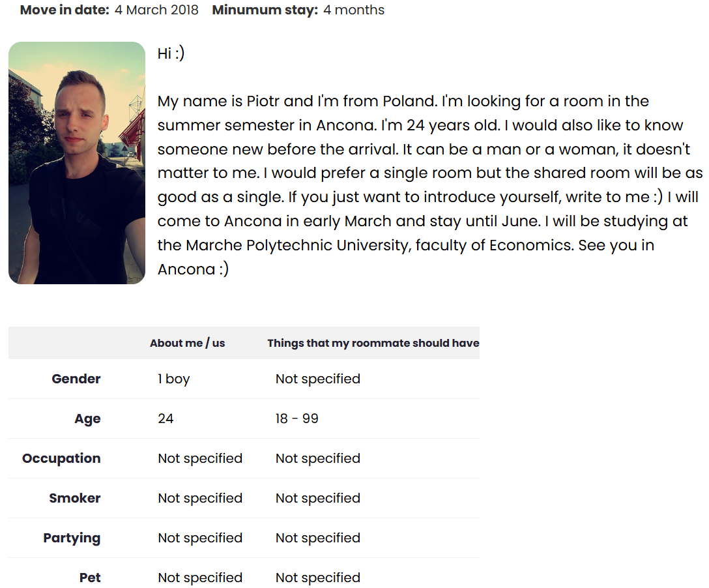Click the age value '24' in table
The height and width of the screenshot is (588, 709).
pos(166,419)
